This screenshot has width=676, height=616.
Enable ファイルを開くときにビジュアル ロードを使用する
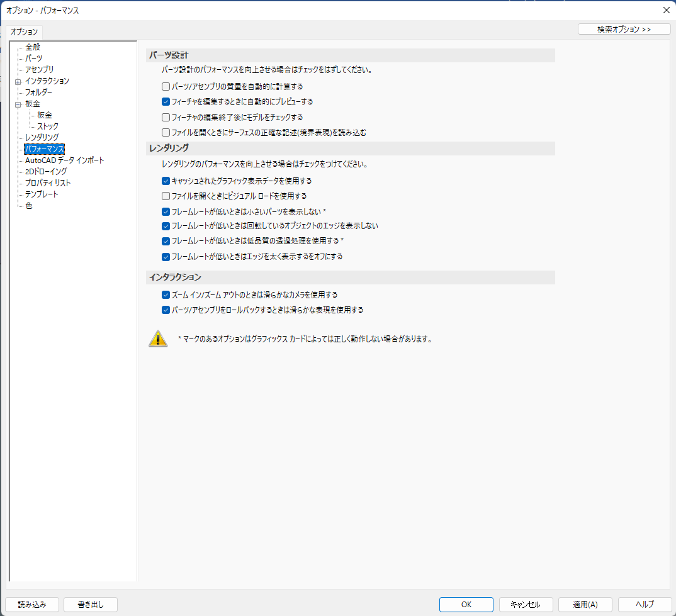[x=166, y=196]
